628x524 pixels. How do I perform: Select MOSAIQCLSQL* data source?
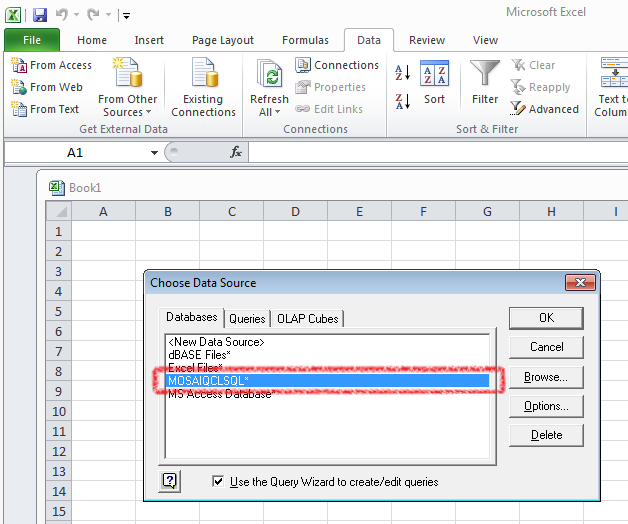coord(328,381)
